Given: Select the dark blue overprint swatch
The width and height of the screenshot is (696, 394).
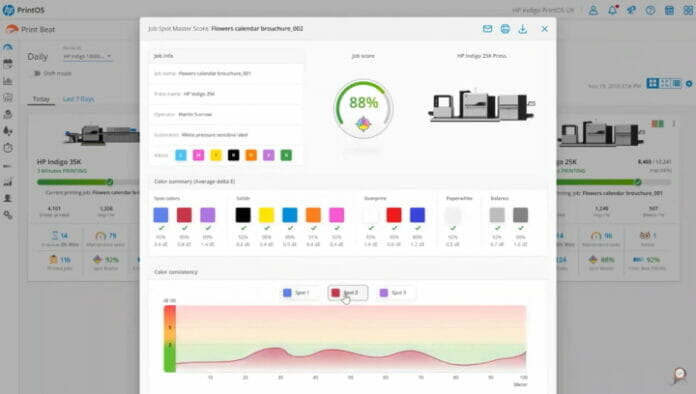Looking at the screenshot, I should [417, 215].
